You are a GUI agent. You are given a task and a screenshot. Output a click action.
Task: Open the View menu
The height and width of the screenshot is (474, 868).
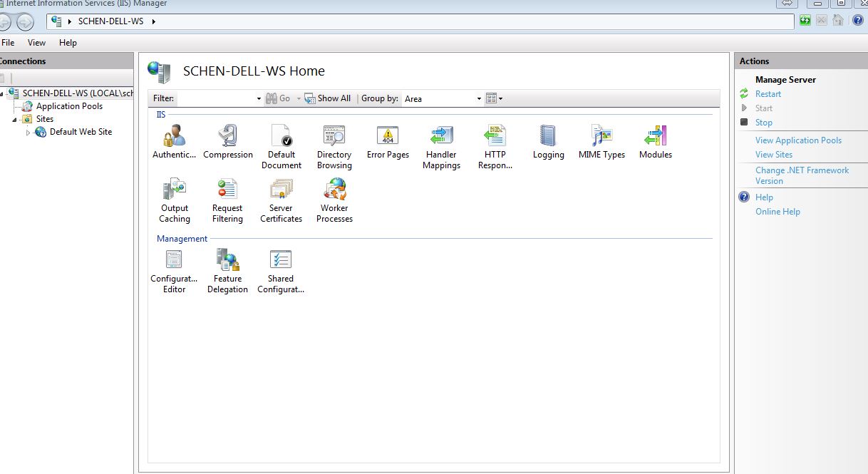pyautogui.click(x=36, y=42)
